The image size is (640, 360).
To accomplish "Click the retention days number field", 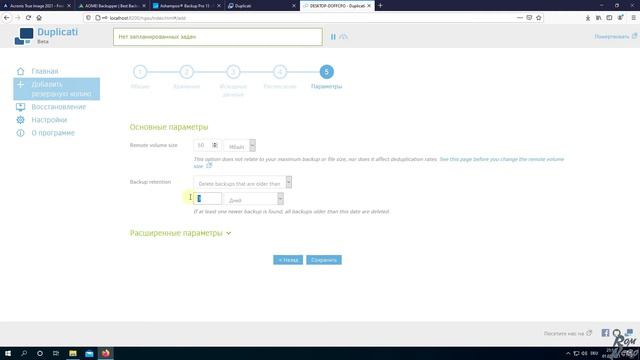I will tap(207, 199).
